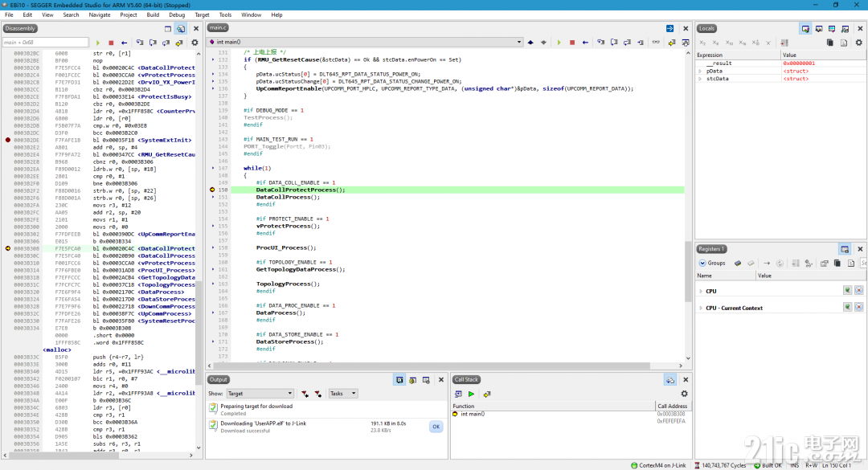This screenshot has width=868, height=470.
Task: Click the highlighted icon in Registers panel header
Action: [x=845, y=249]
